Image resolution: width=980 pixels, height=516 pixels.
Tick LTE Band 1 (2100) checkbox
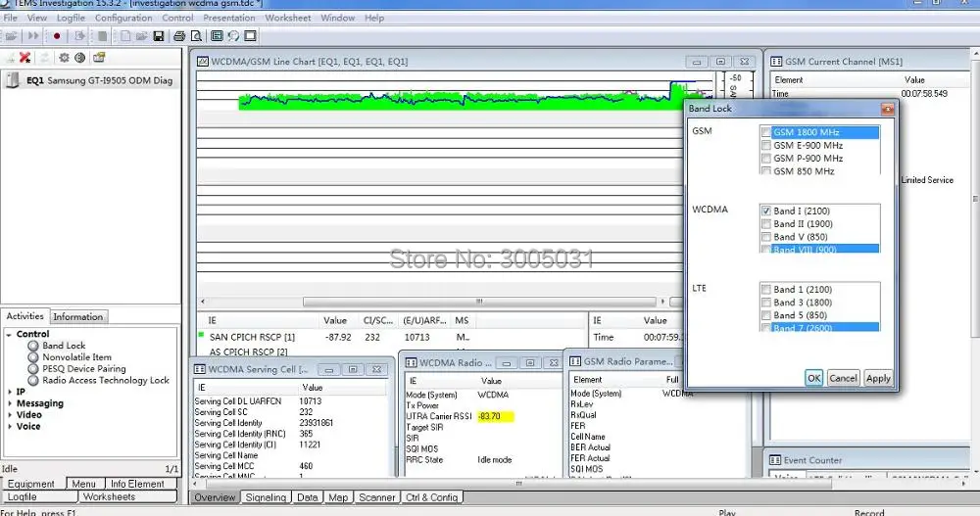(765, 290)
